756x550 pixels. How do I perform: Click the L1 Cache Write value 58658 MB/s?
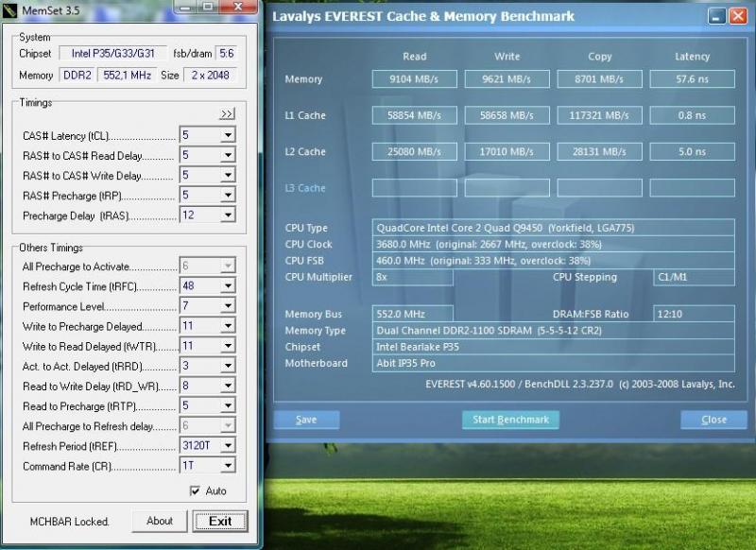[507, 115]
